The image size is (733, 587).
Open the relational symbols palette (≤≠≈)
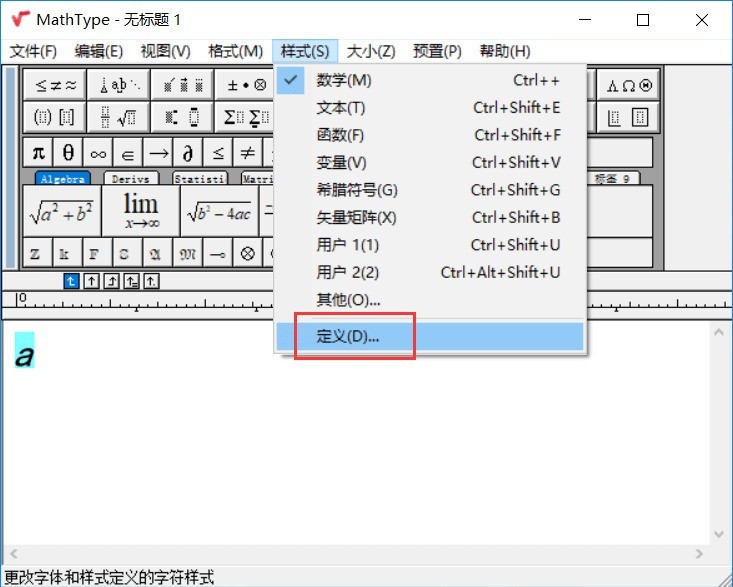click(55, 85)
